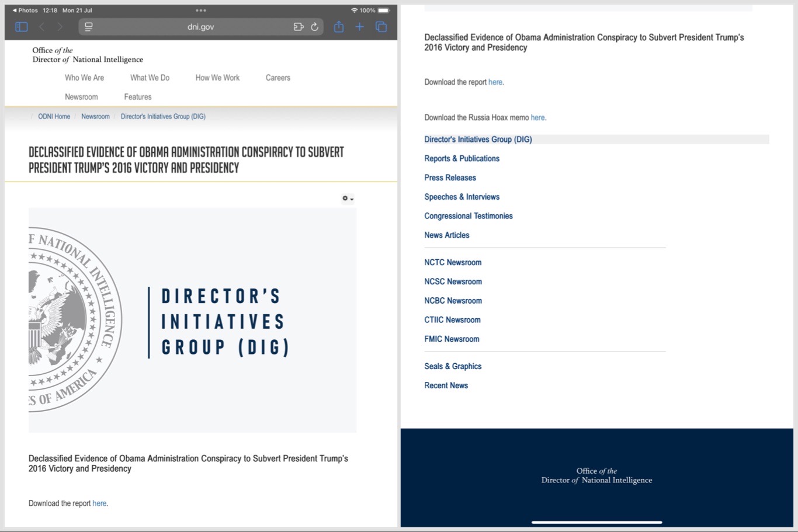Click Director's Initiatives Group (DIG) breadcrumb
The image size is (798, 532).
[x=163, y=117]
